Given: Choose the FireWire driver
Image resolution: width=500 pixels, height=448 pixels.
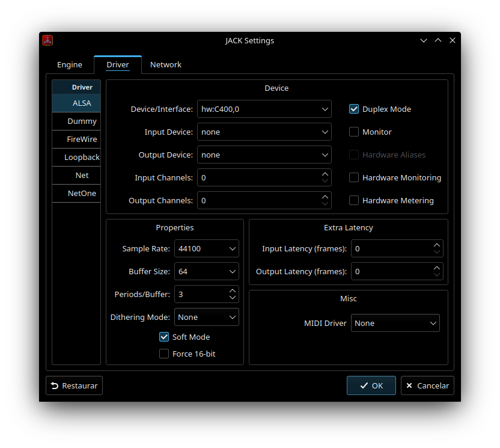Looking at the screenshot, I should click(76, 139).
